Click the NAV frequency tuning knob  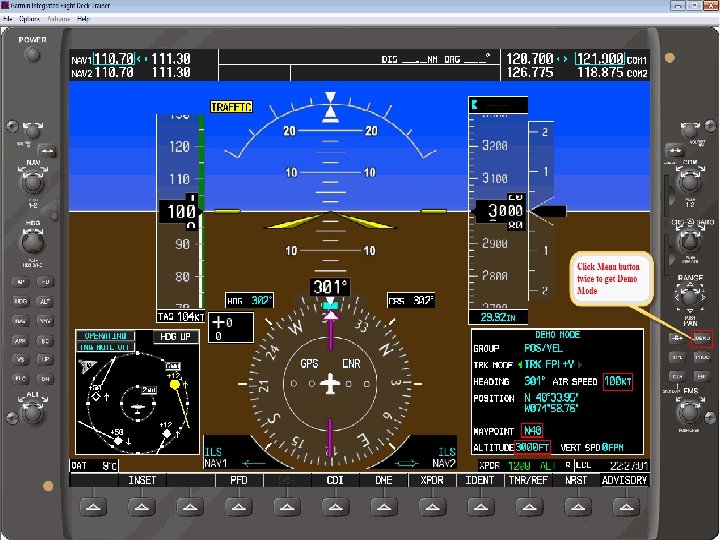(32, 182)
